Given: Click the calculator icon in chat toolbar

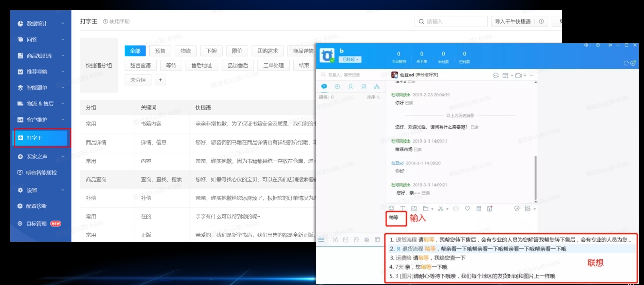Looking at the screenshot, I should pyautogui.click(x=479, y=208).
